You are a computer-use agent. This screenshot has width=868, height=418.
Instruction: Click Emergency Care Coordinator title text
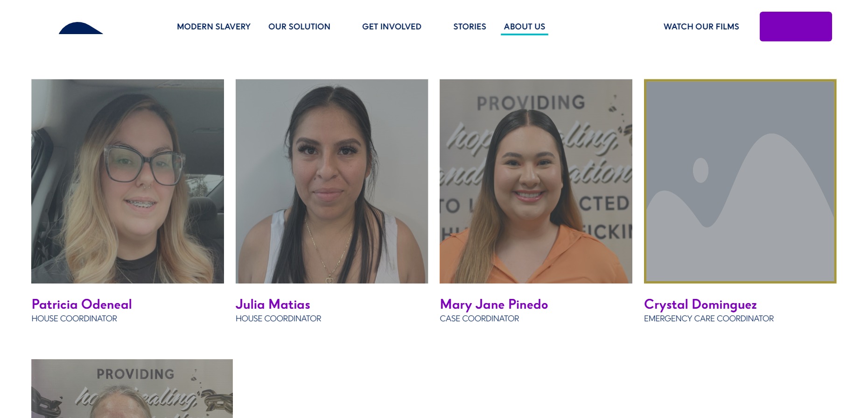coord(709,319)
